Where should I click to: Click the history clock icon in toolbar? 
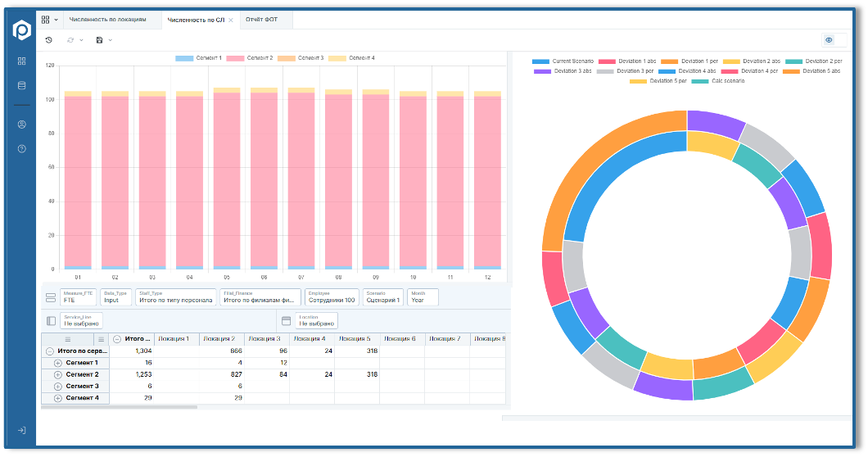click(49, 40)
